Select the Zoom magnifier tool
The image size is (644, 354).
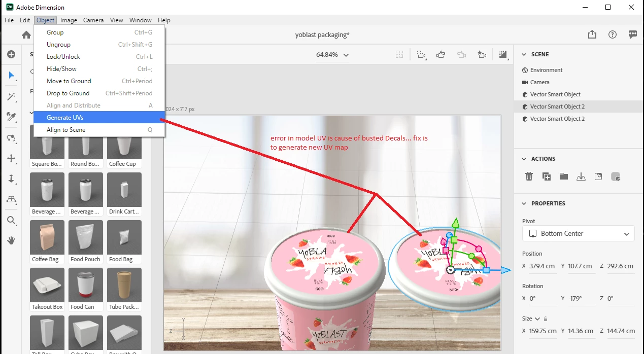[11, 220]
